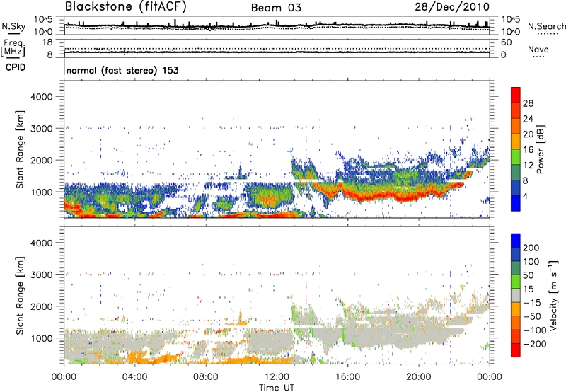Click the gray segment of Velocity color bar
Image resolution: width=566 pixels, height=392 pixels.
pyautogui.click(x=516, y=295)
